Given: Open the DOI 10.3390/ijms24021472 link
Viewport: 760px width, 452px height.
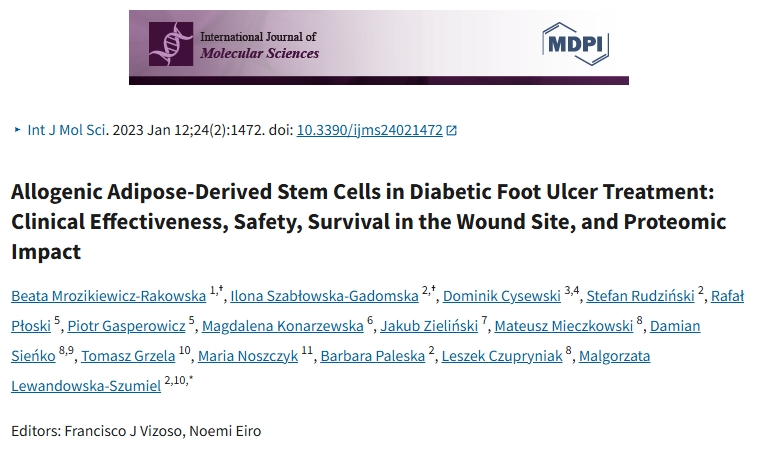Looking at the screenshot, I should 369,130.
